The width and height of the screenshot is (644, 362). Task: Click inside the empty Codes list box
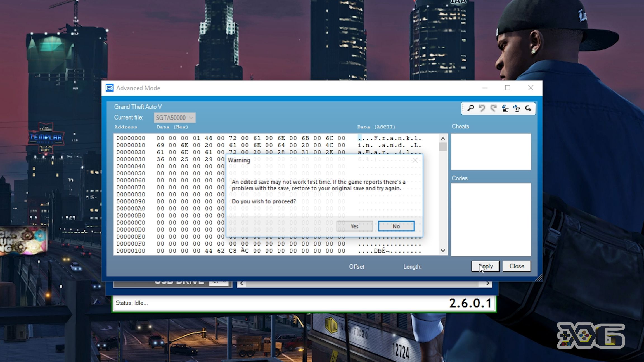[x=491, y=220]
